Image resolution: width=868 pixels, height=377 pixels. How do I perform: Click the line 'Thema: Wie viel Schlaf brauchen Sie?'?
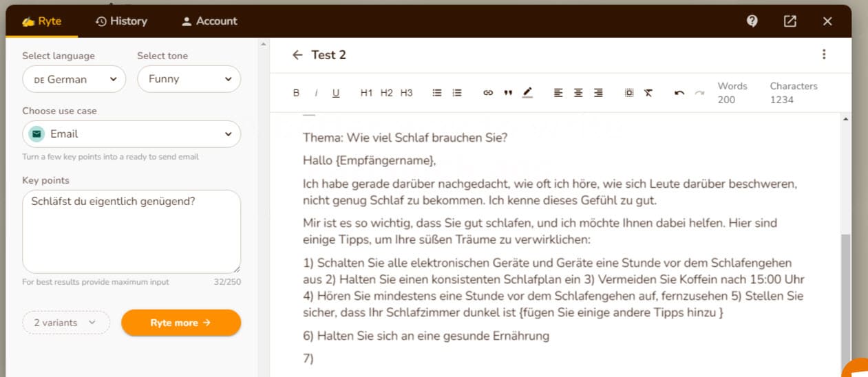[405, 138]
